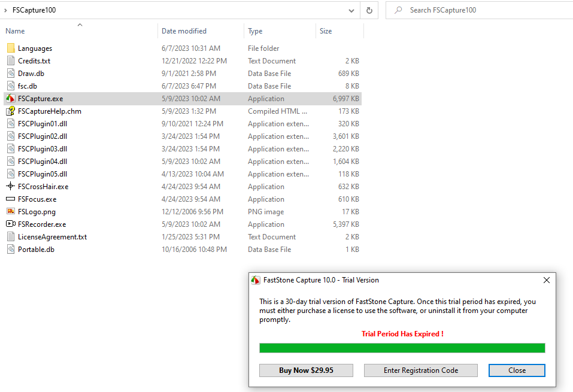Close the trial dialog with X

coord(546,280)
